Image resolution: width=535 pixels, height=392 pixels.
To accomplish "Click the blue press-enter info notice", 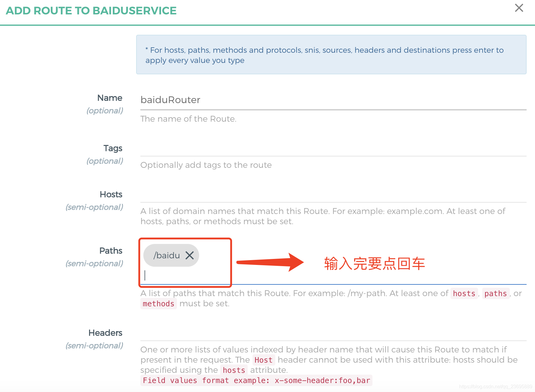I will click(331, 55).
